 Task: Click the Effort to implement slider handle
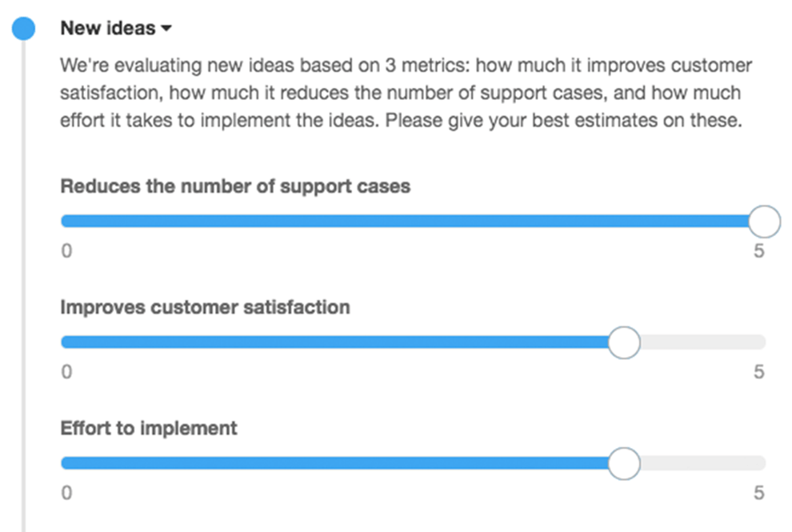[624, 463]
